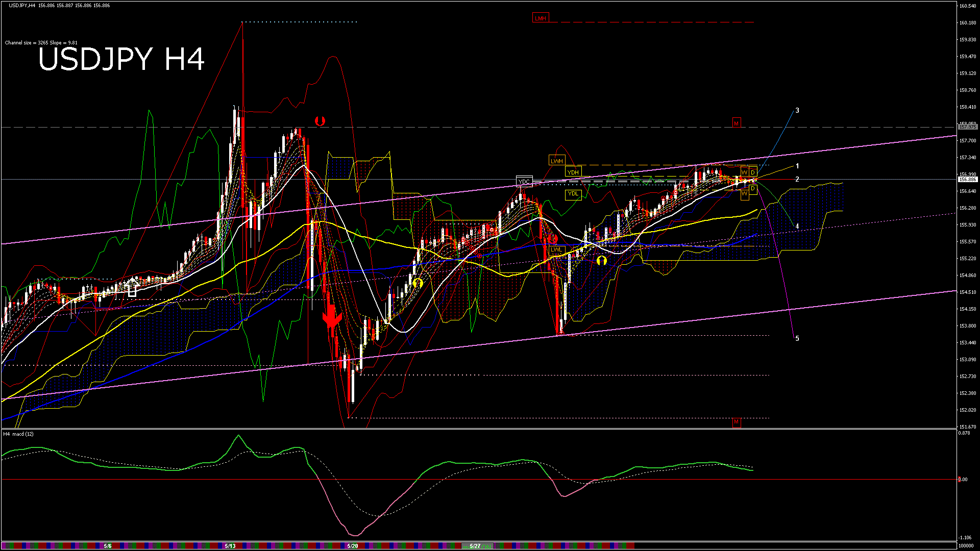The image size is (980, 551).
Task: Click the big red down arrow signal
Action: (332, 316)
